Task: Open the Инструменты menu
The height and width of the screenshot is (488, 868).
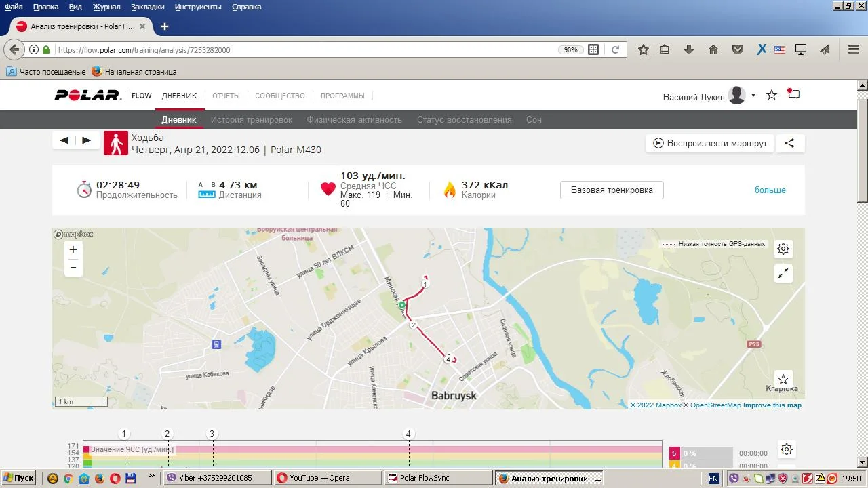Action: point(198,7)
